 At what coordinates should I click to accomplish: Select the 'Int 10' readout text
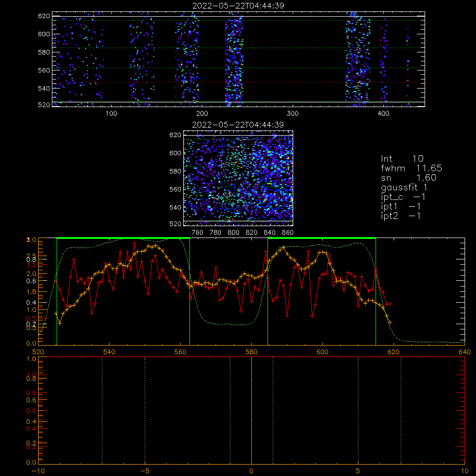(x=402, y=159)
